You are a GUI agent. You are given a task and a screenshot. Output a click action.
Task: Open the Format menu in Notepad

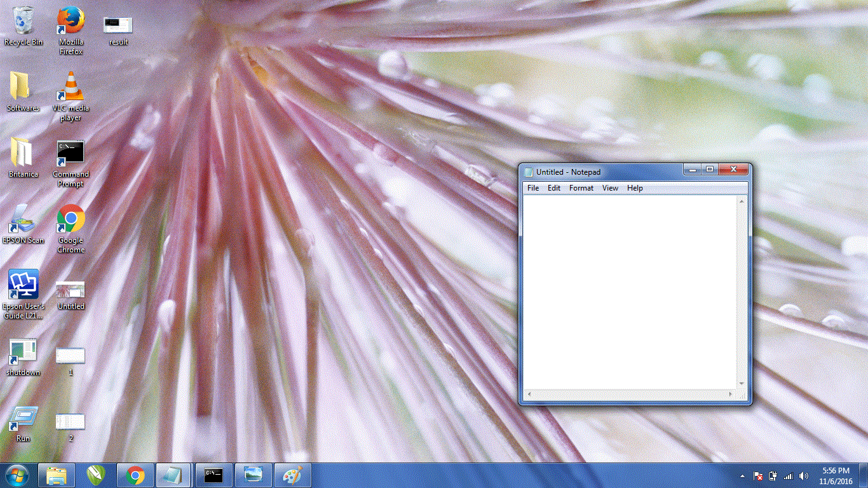581,188
